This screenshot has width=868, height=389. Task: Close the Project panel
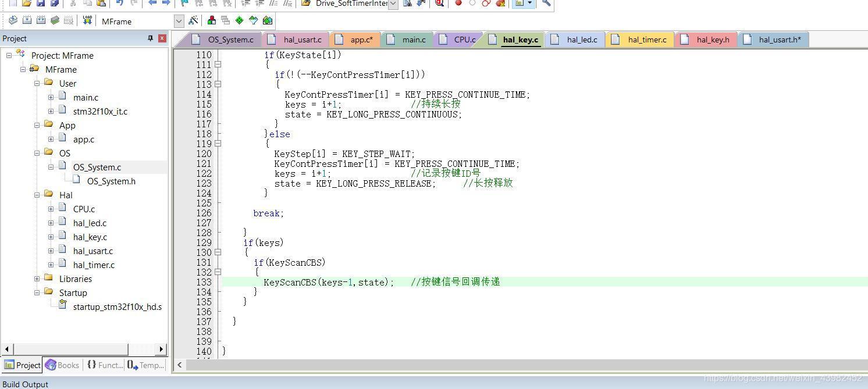pyautogui.click(x=162, y=38)
